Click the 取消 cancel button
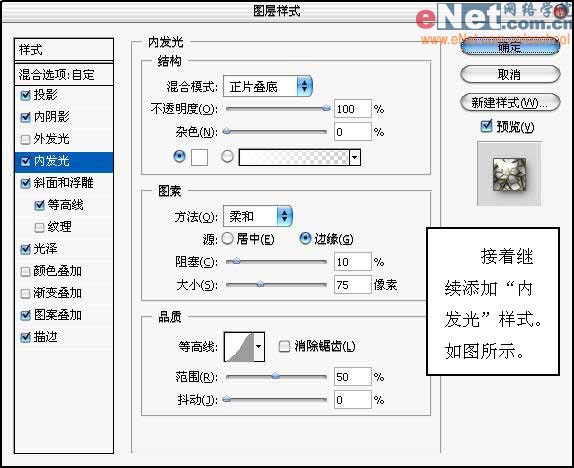 click(x=510, y=75)
